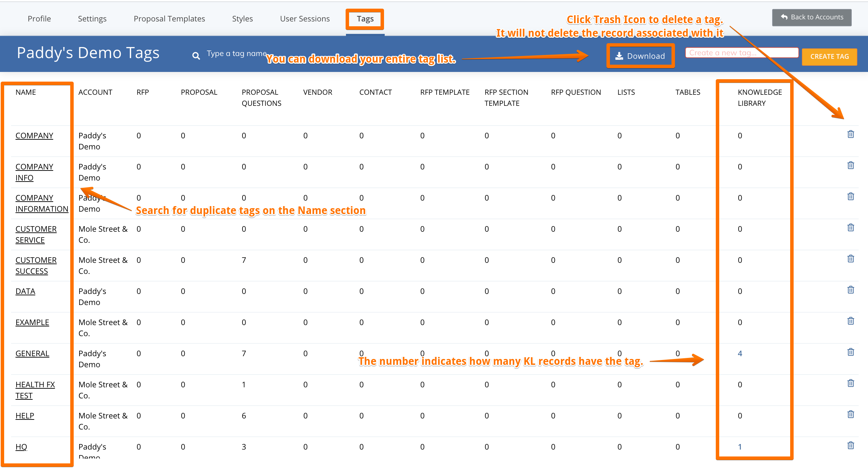
Task: Open the COMPANY INFORMATION tag link
Action: (42, 203)
